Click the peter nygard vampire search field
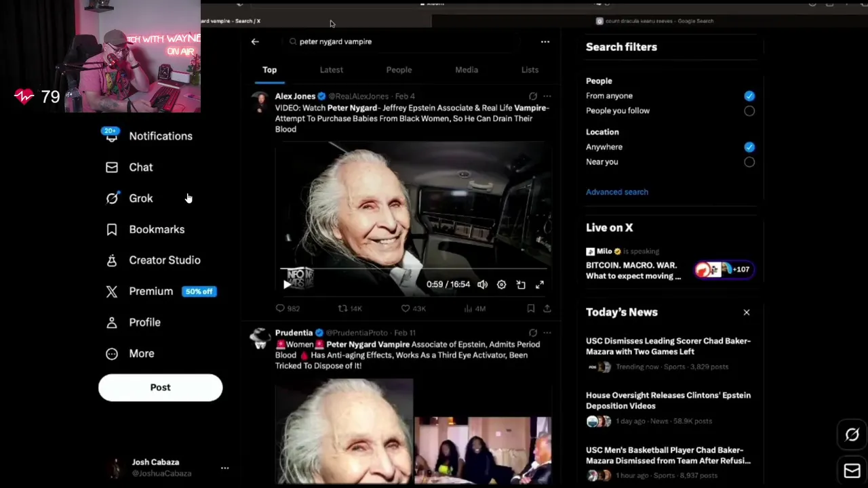 pyautogui.click(x=400, y=41)
